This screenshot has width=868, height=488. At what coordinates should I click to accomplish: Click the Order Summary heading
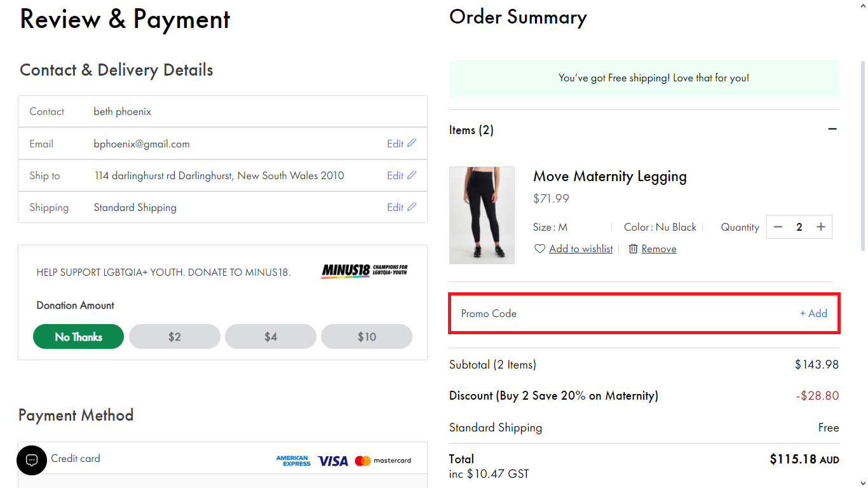point(518,17)
